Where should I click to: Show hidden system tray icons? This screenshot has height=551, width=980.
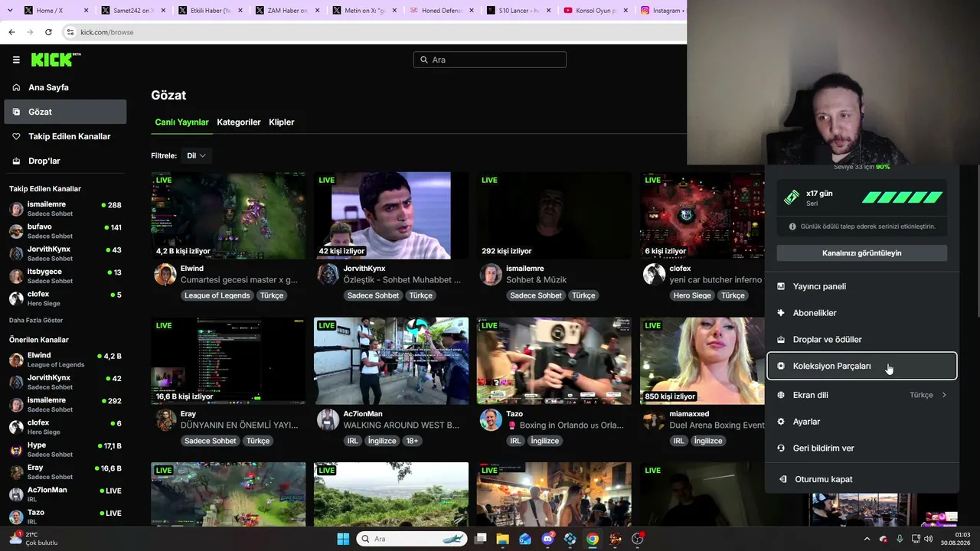coord(867,539)
